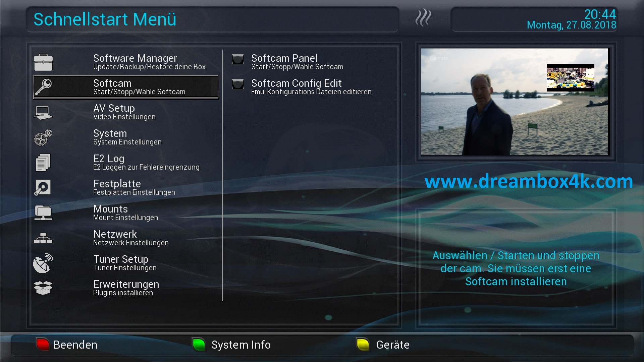This screenshot has height=362, width=644.
Task: Open Erweiterungen menu entry
Action: coord(126,288)
